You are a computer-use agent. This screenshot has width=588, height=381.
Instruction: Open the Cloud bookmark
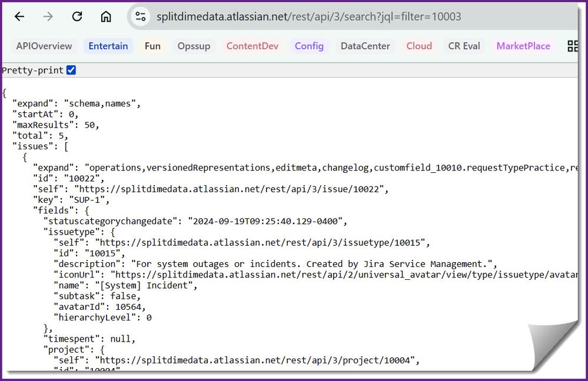click(x=419, y=46)
